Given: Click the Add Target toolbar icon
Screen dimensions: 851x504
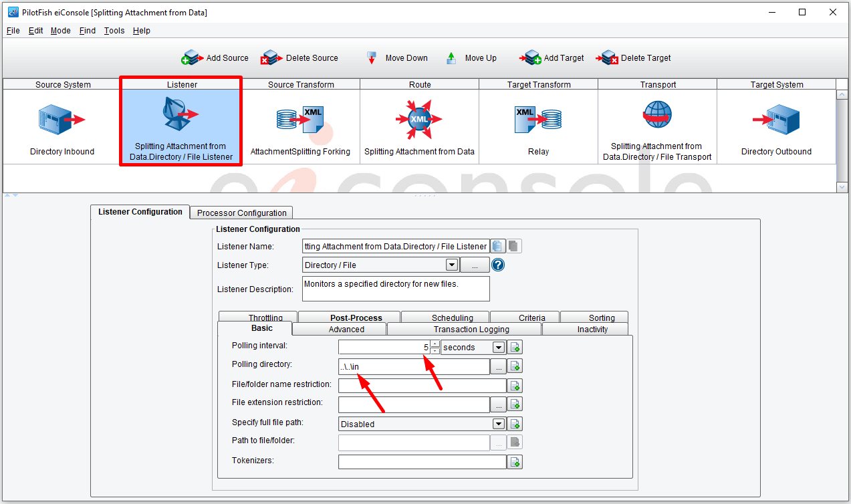Looking at the screenshot, I should pyautogui.click(x=530, y=58).
